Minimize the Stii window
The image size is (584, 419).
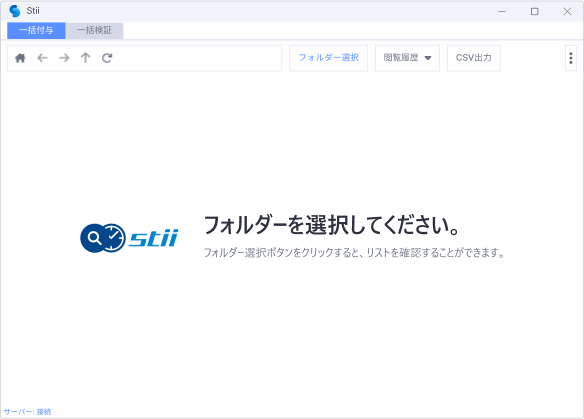click(502, 12)
